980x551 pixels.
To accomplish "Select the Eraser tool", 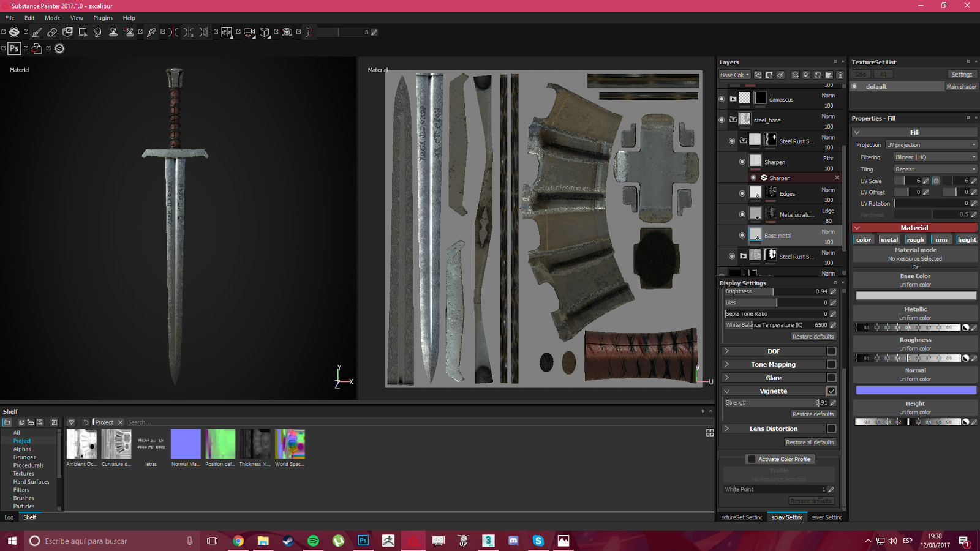I will point(52,32).
